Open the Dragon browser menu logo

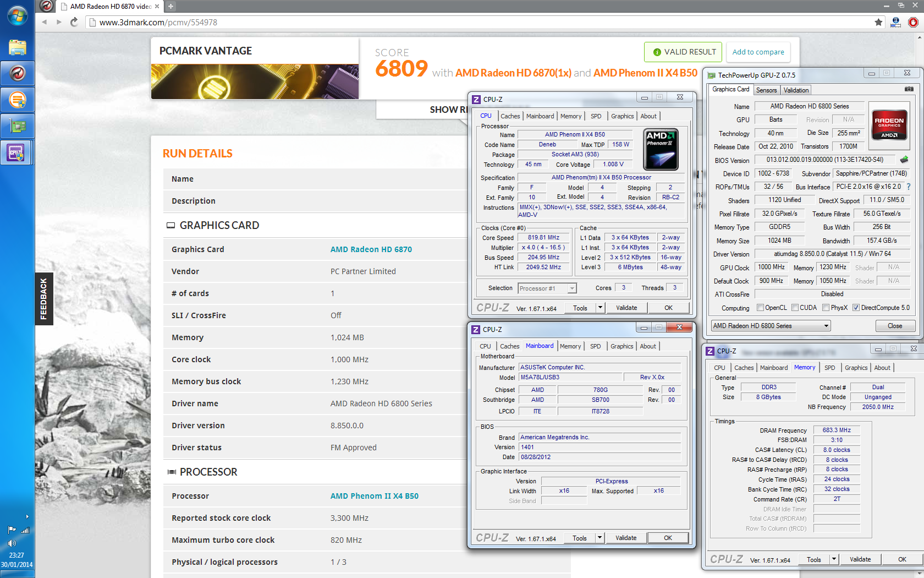47,6
